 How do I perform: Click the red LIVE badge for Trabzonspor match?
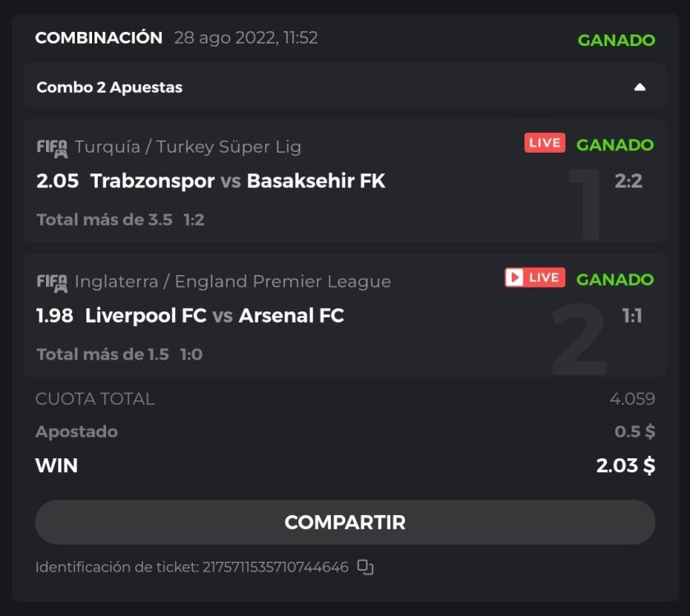pyautogui.click(x=545, y=144)
